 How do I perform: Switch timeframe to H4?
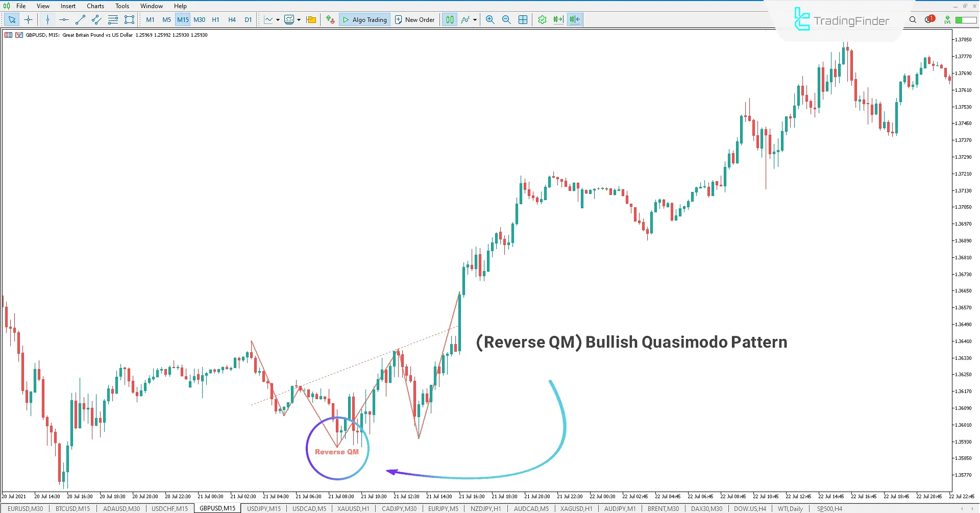(232, 20)
